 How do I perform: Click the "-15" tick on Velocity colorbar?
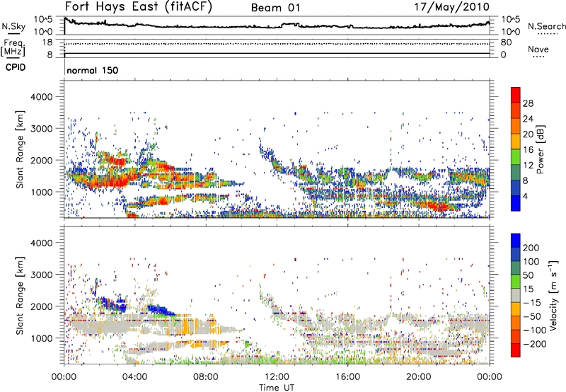pos(533,303)
